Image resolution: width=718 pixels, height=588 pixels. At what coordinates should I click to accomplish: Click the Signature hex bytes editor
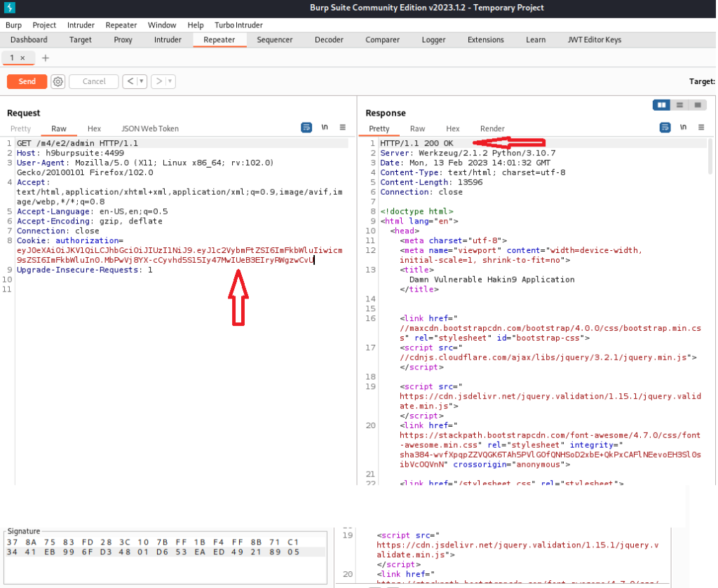[x=165, y=557]
